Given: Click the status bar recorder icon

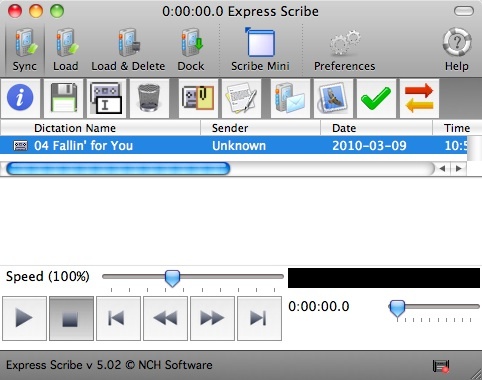Looking at the screenshot, I should (441, 366).
